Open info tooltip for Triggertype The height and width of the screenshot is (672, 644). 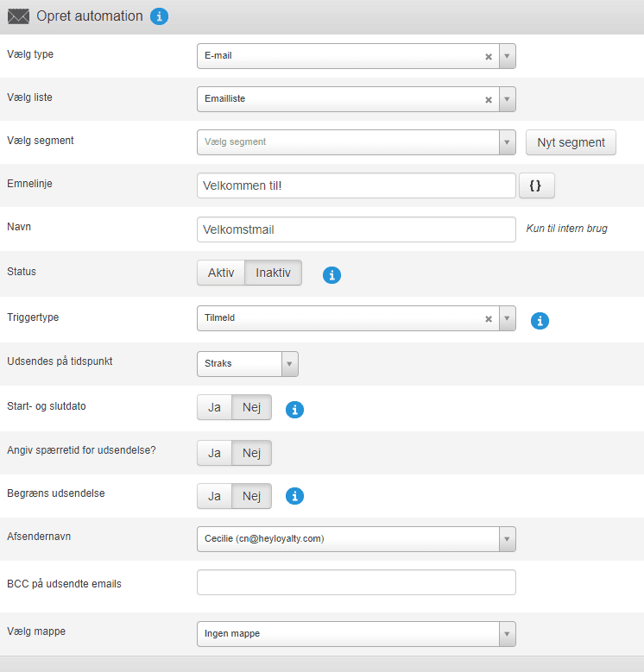click(540, 321)
